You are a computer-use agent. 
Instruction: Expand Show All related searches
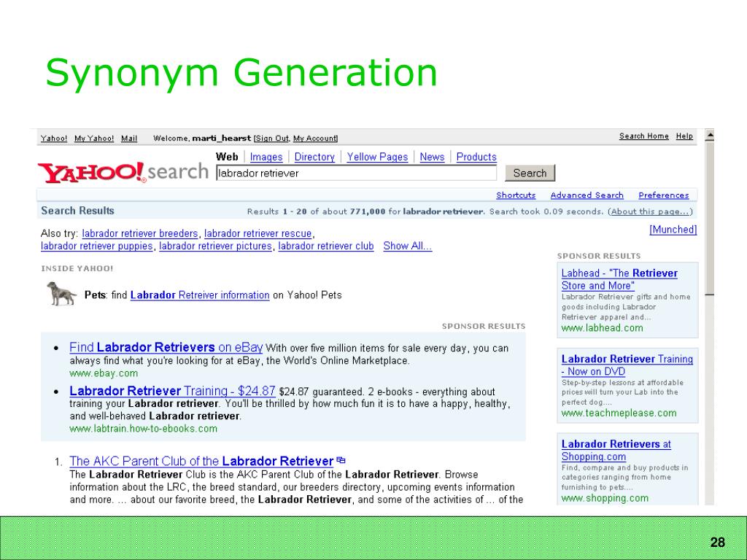408,246
